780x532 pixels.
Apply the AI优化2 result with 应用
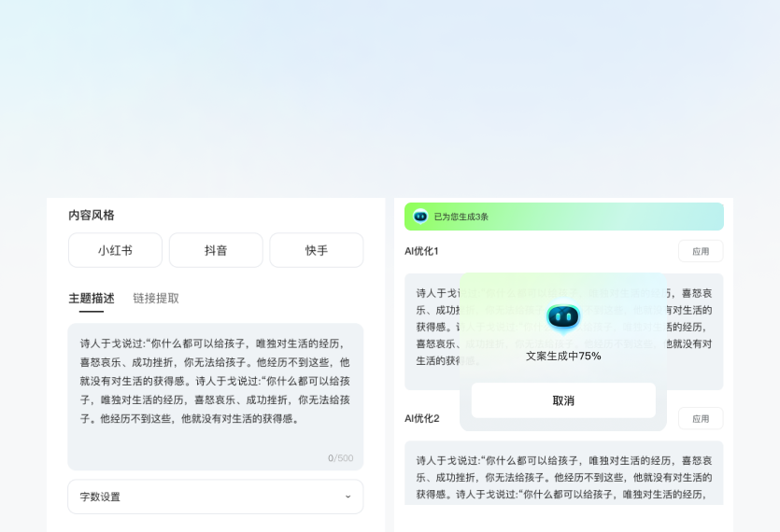[701, 419]
